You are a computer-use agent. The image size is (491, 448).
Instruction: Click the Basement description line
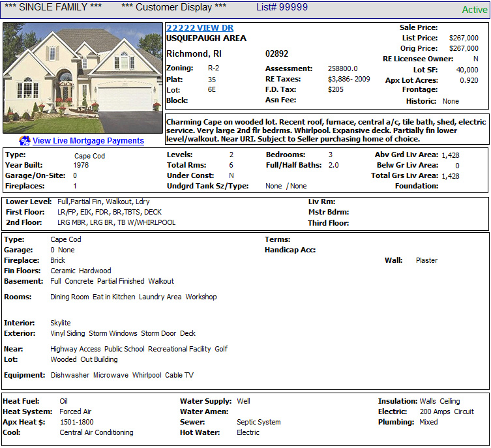point(112,281)
